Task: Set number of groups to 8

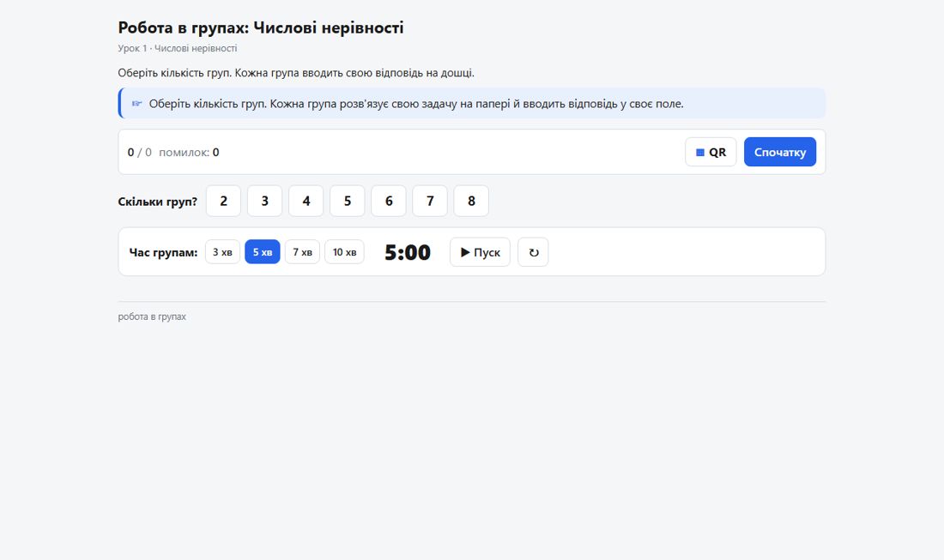Action: pyautogui.click(x=471, y=201)
